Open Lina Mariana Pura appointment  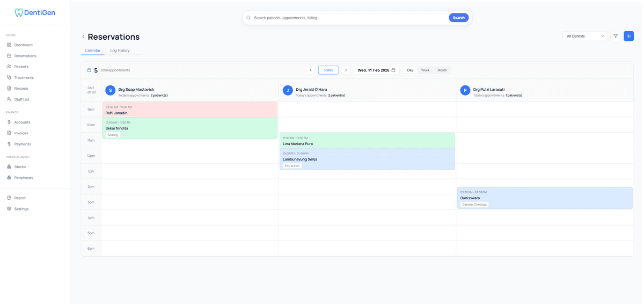(367, 140)
